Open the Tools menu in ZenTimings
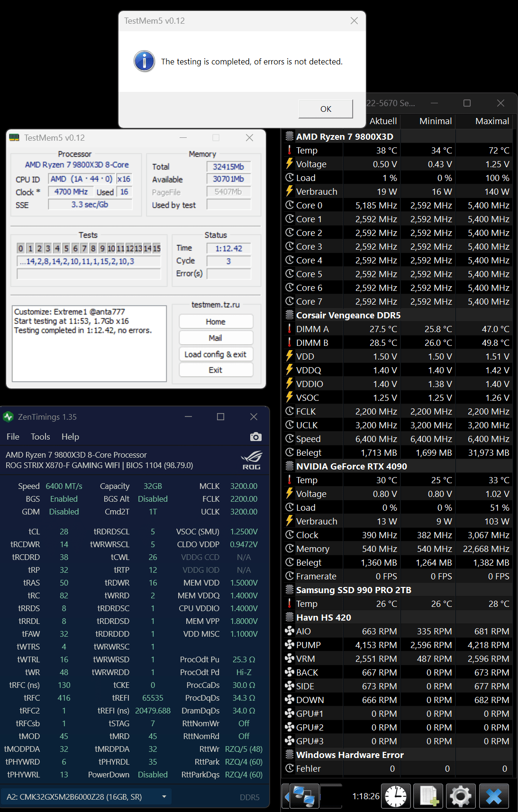Viewport: 518px width, 812px height. (40, 437)
